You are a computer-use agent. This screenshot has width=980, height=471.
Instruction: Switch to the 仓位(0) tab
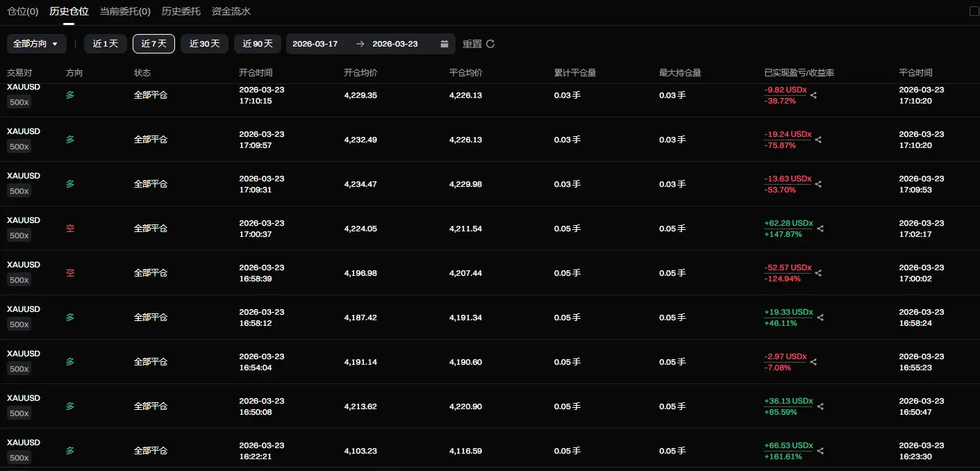point(23,11)
